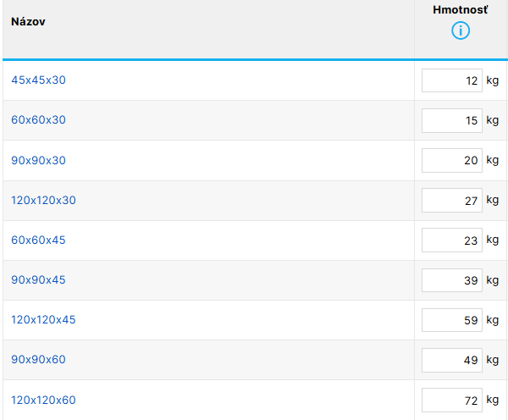This screenshot has width=508, height=420.
Task: Click the weight field showing 20 kg
Action: (452, 160)
